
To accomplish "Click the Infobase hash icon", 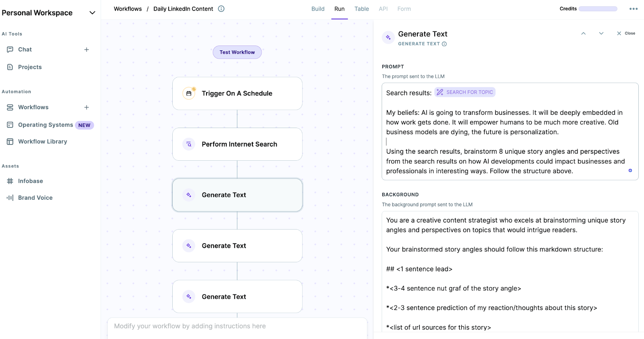I will 10,181.
